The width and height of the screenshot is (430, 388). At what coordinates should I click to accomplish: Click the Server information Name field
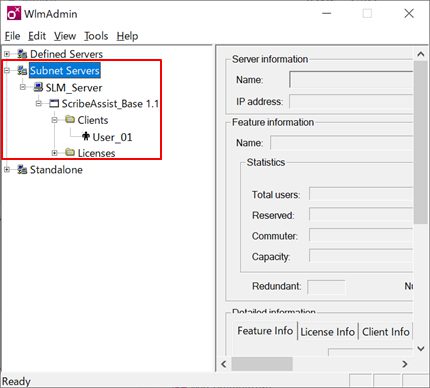351,79
